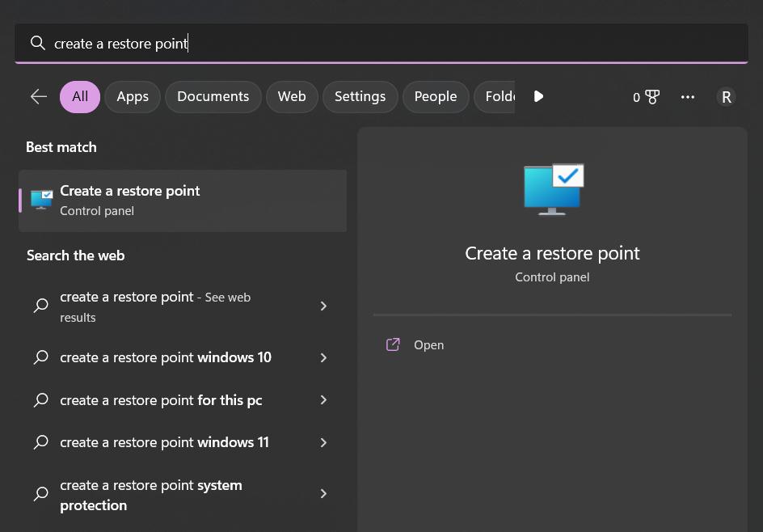Screen dimensions: 763x532
Task: Switch to the People filter tab
Action: pyautogui.click(x=436, y=96)
